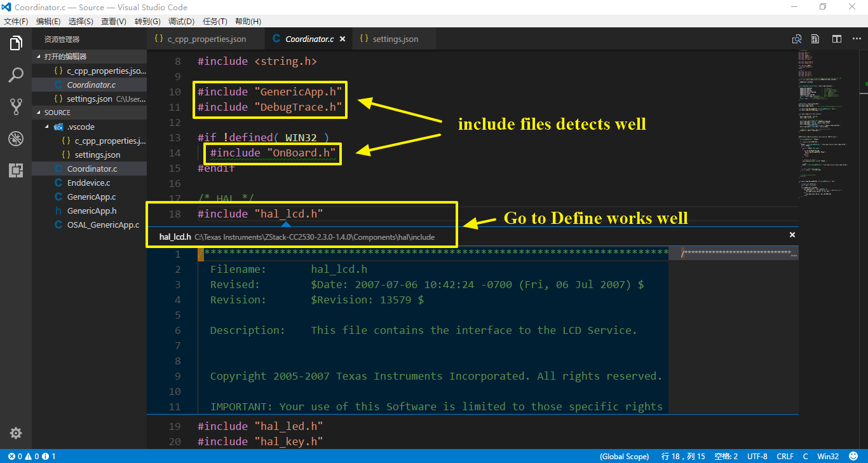Split the editor using toolbar icon

(x=836, y=38)
